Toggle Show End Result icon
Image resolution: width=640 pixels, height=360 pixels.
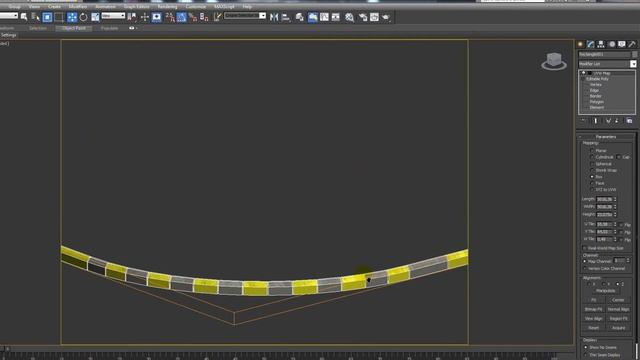(596, 121)
